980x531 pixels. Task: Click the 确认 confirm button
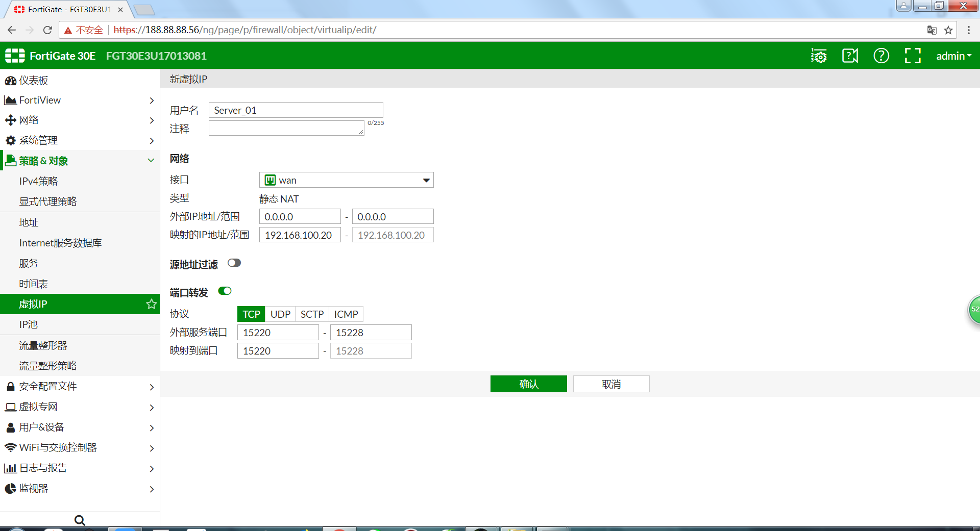(529, 384)
